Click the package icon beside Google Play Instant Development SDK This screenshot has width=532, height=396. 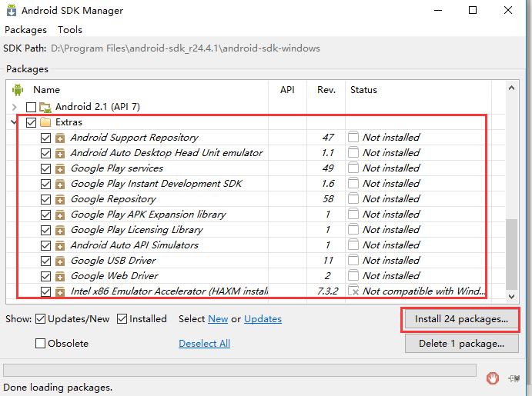pos(60,184)
